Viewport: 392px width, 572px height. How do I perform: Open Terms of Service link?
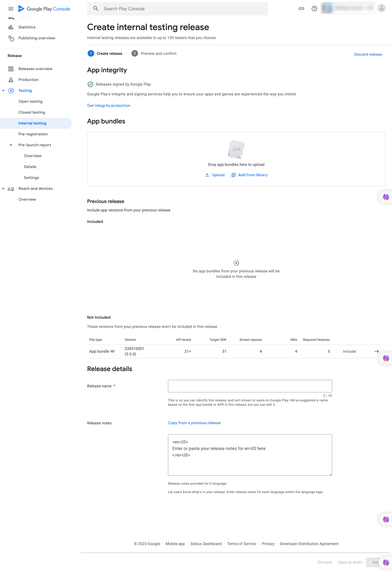(x=241, y=544)
